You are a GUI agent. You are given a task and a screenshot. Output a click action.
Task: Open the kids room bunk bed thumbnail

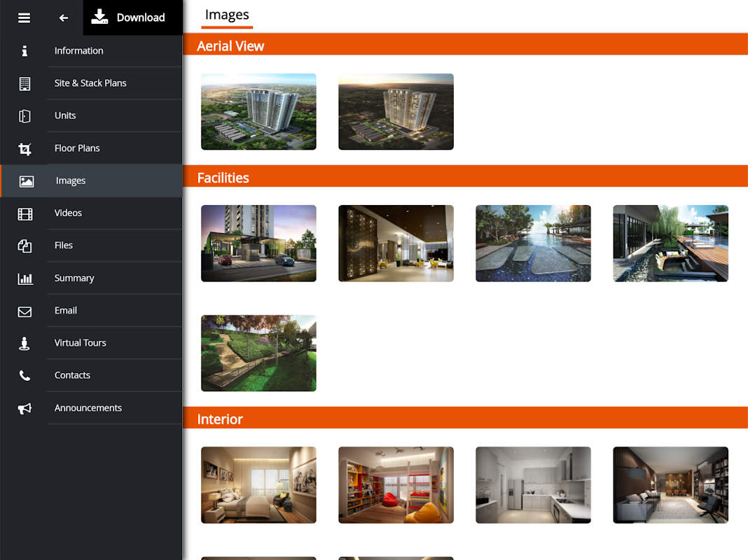pos(396,485)
